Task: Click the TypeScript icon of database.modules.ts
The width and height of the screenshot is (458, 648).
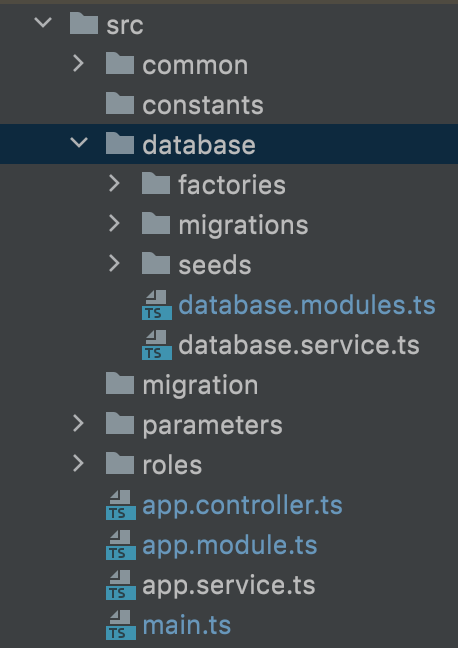Action: 157,305
